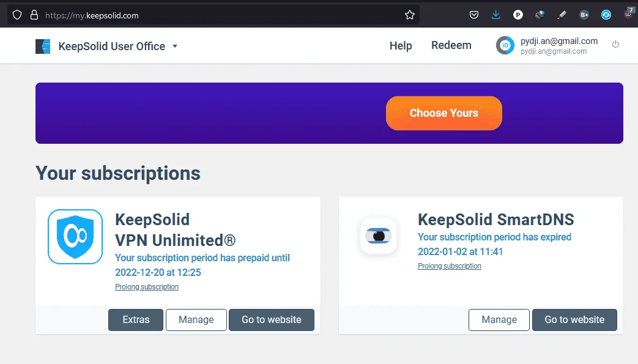Click the KeepSolid logo icon
This screenshot has height=364, width=638.
pos(43,46)
